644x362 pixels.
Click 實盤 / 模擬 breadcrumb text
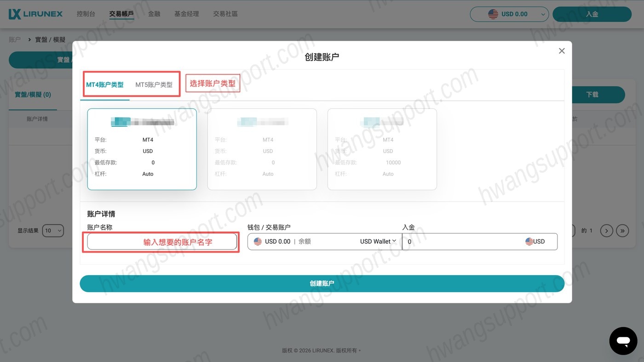50,40
